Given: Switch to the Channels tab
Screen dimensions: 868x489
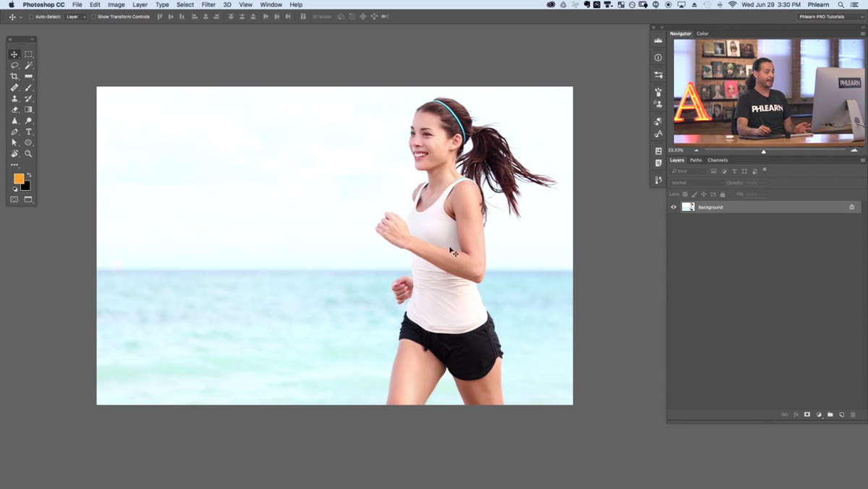Looking at the screenshot, I should [718, 160].
